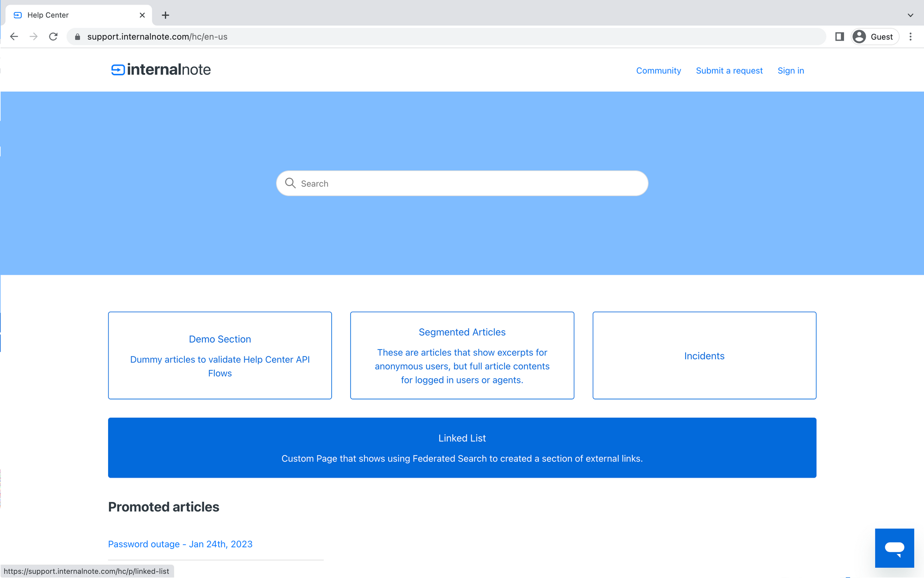924x578 pixels.
Task: Go back using browser back arrow
Action: coord(14,37)
